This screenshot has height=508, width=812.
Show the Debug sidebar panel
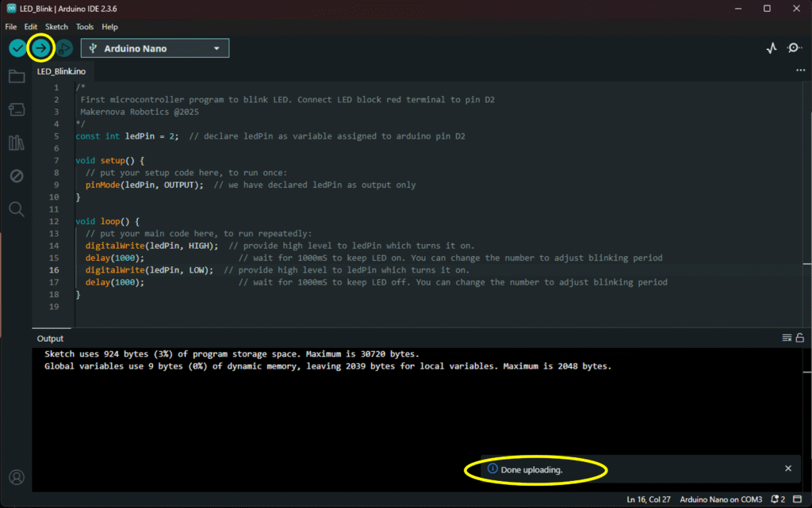pyautogui.click(x=16, y=175)
